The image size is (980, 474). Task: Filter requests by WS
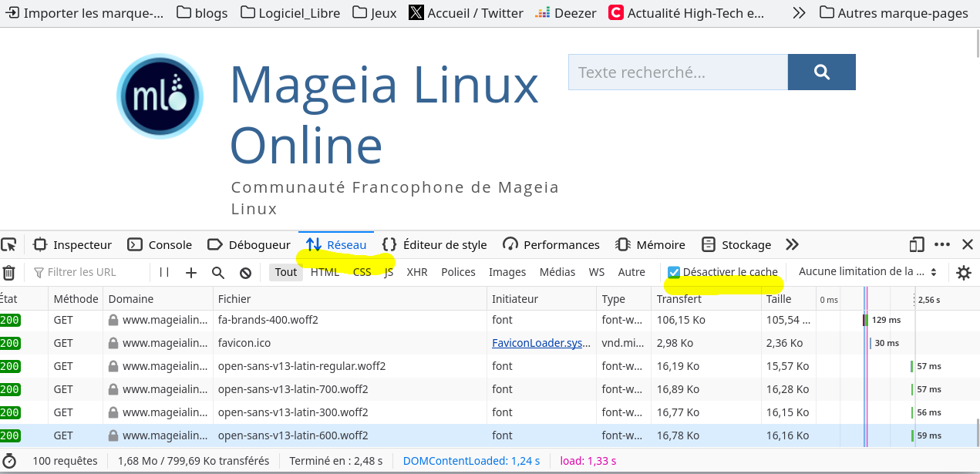pyautogui.click(x=597, y=272)
